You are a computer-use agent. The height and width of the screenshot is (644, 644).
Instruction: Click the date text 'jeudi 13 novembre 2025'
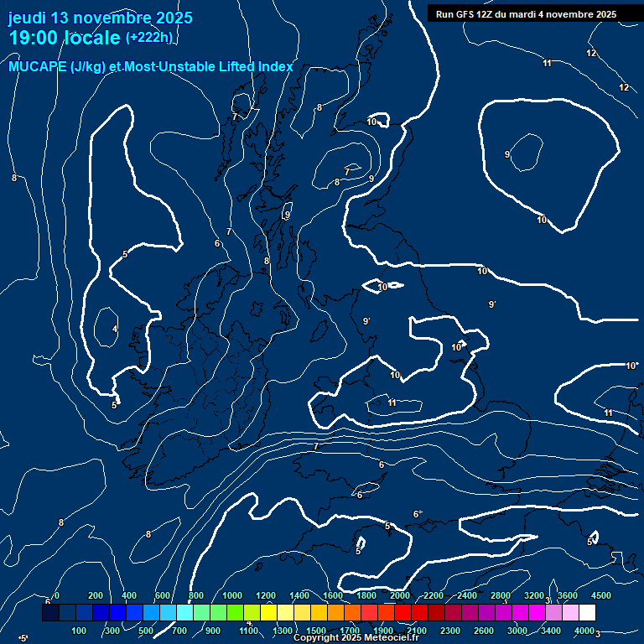(x=101, y=18)
